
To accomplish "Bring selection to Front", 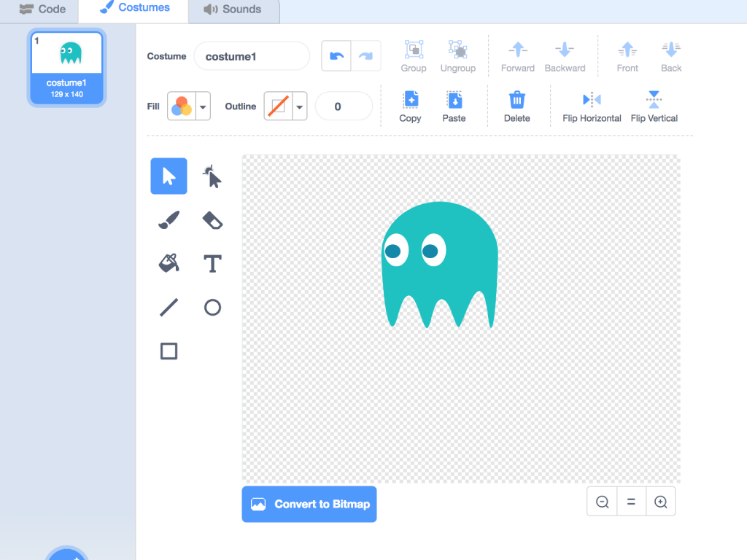I will pos(627,56).
